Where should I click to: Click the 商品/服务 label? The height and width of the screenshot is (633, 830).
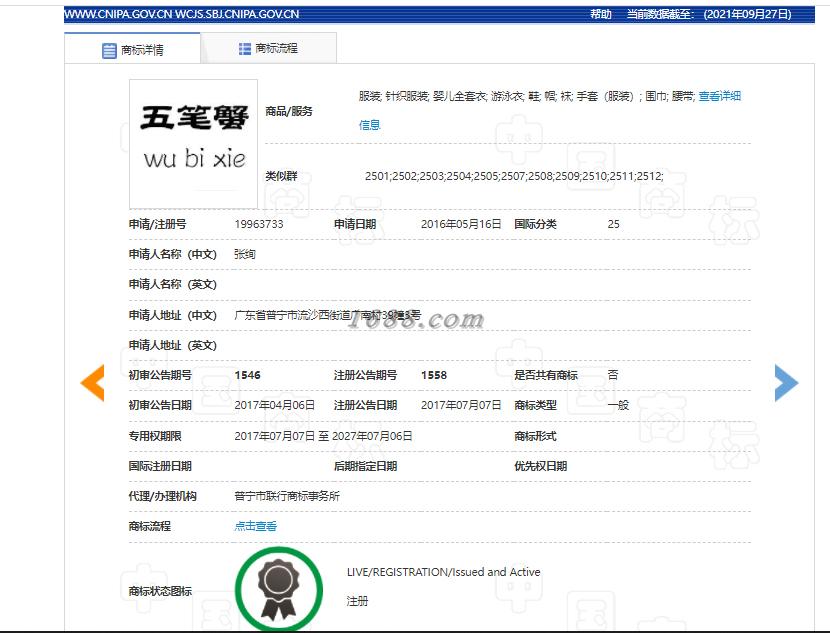tap(289, 111)
